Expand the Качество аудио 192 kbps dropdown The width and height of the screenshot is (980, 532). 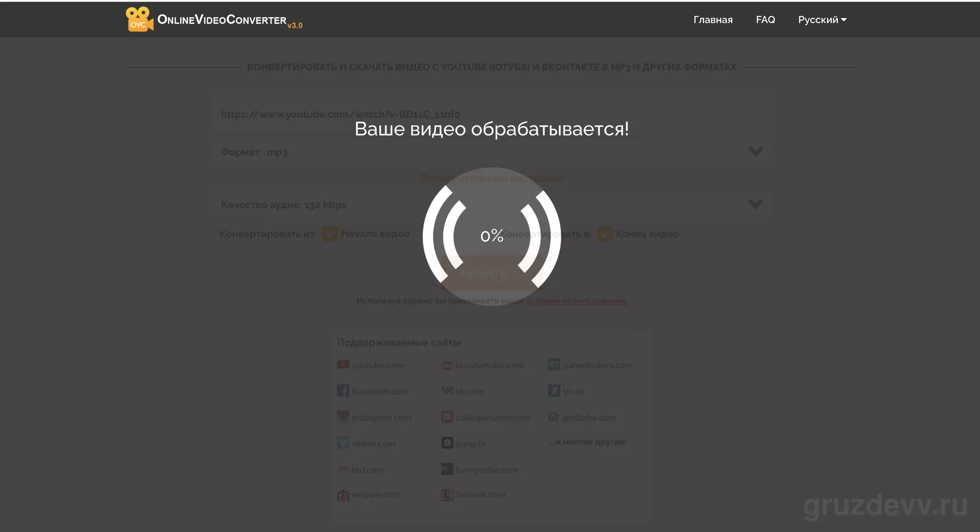492,205
